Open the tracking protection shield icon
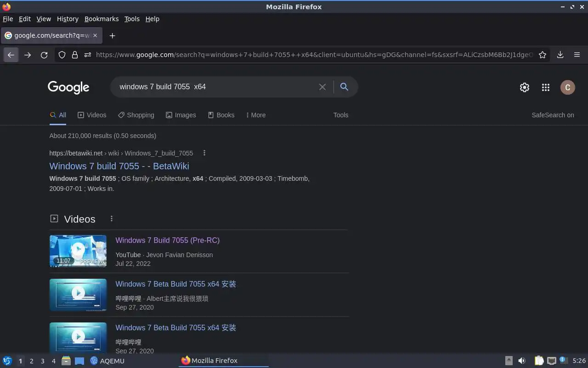This screenshot has height=368, width=588. point(62,55)
